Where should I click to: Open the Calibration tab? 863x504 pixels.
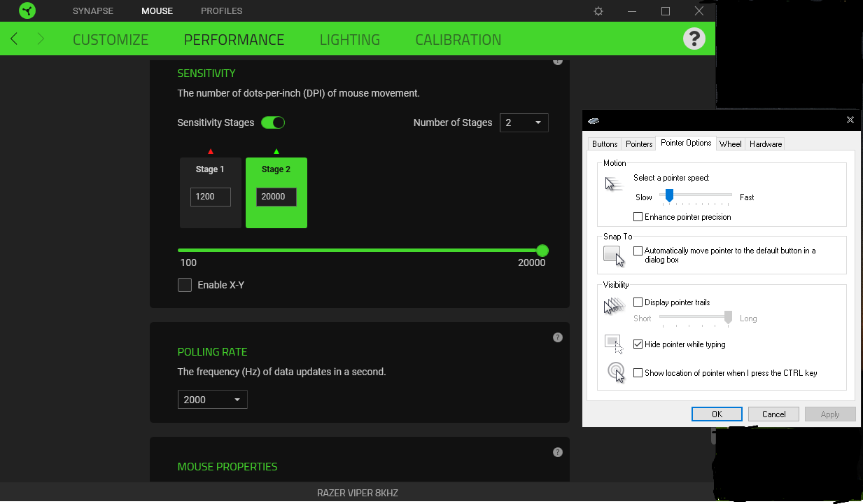pos(458,40)
